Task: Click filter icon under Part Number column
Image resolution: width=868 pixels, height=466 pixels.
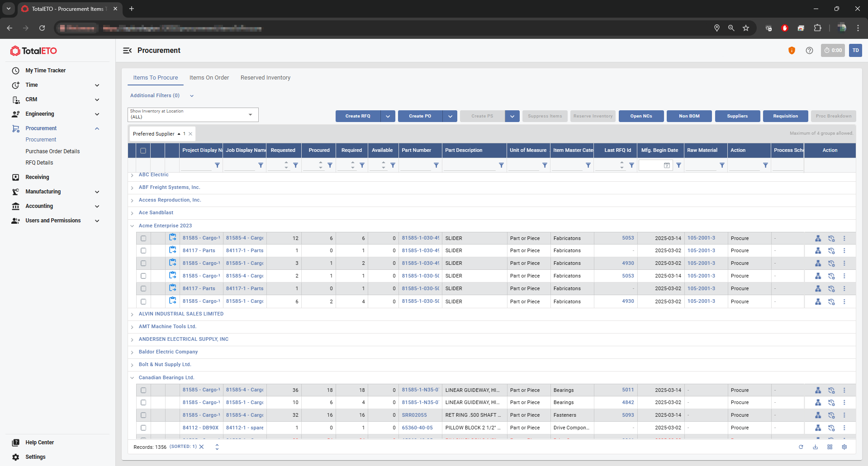Action: [436, 165]
